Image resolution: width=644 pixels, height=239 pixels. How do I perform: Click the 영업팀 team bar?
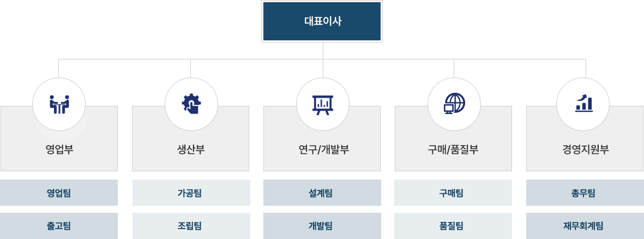[x=59, y=193]
